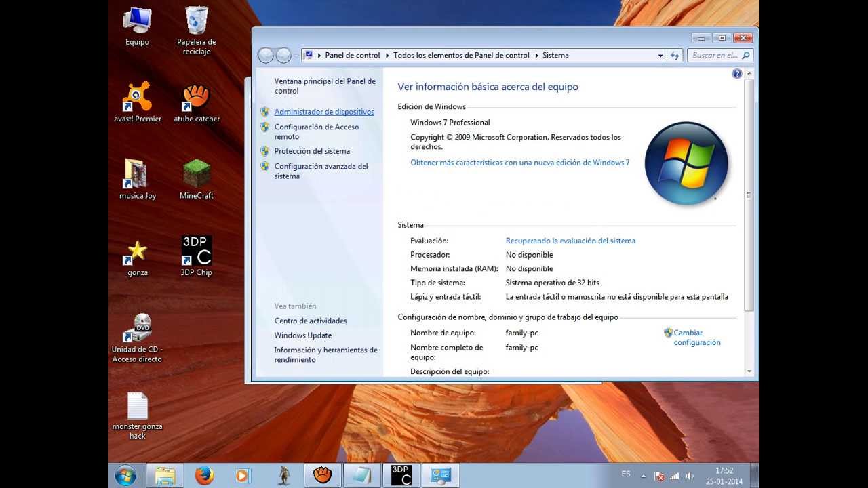Open Configuración avanzada del sistema
The image size is (868, 488).
pos(321,171)
